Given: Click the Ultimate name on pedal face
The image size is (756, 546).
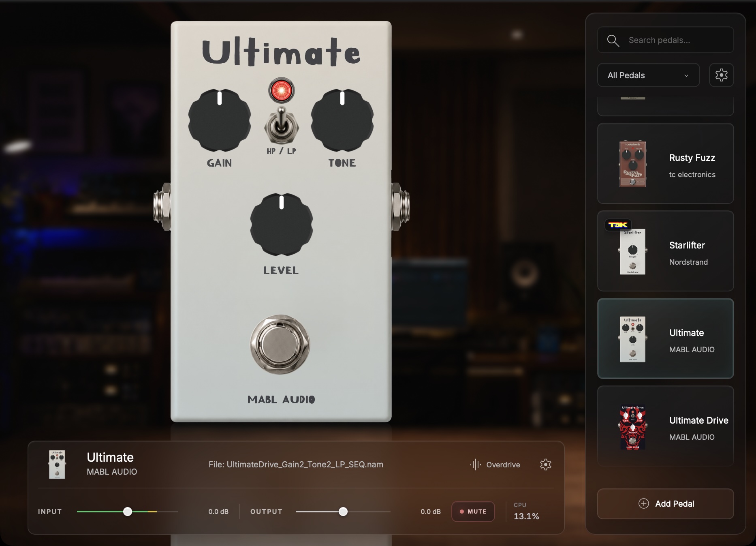Looking at the screenshot, I should pyautogui.click(x=281, y=52).
